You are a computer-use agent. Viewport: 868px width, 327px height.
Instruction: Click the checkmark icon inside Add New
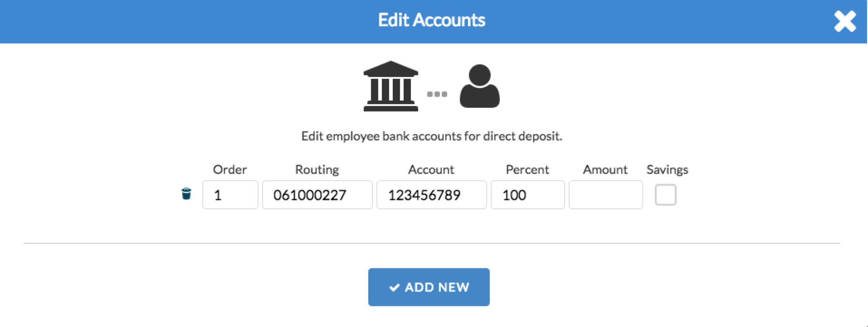(x=395, y=287)
